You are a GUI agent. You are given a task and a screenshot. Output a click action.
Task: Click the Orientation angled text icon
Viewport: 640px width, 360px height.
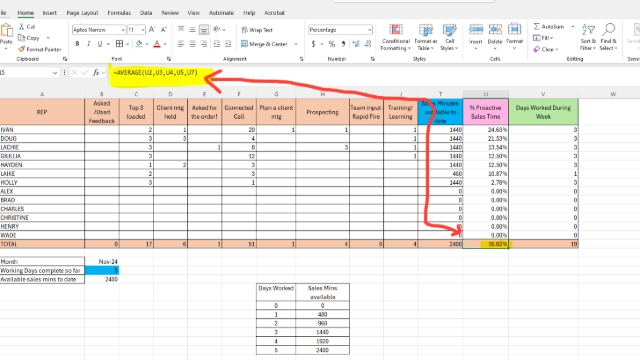coord(217,29)
